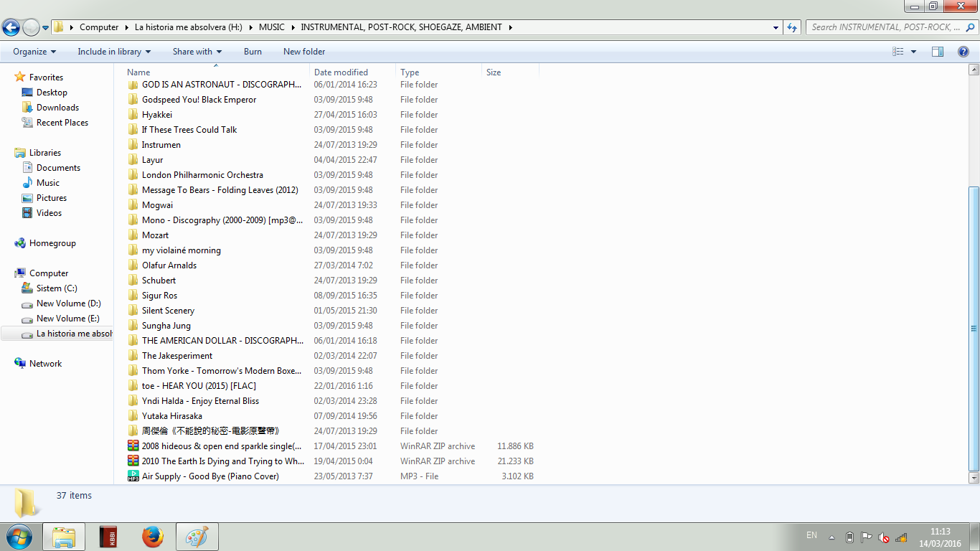Select the Yndi Halda - Enjoy Eternal Bliss folder

tap(200, 401)
